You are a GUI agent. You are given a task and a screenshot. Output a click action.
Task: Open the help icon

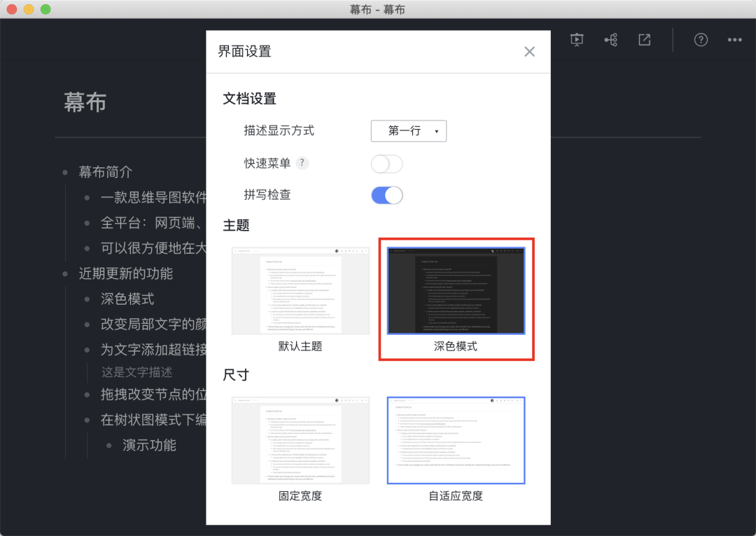click(701, 40)
